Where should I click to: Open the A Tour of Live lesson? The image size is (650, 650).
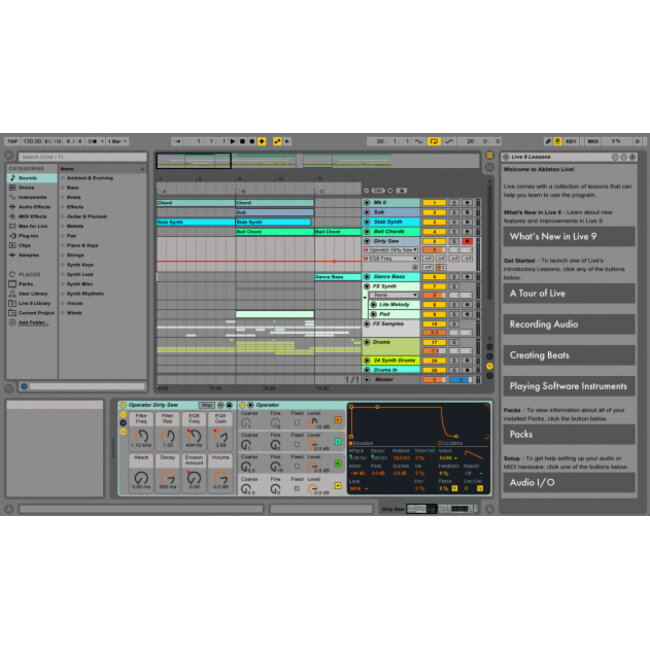(569, 293)
